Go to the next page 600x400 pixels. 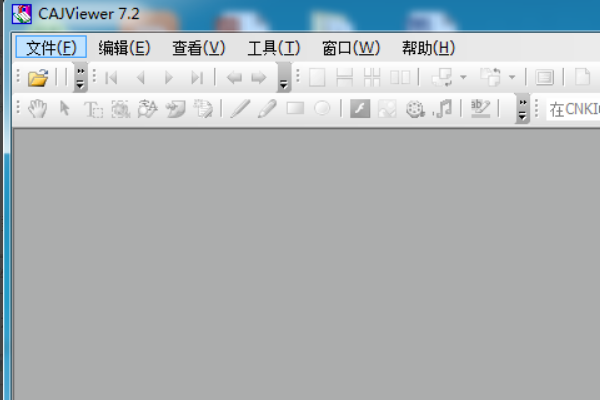pyautogui.click(x=168, y=78)
